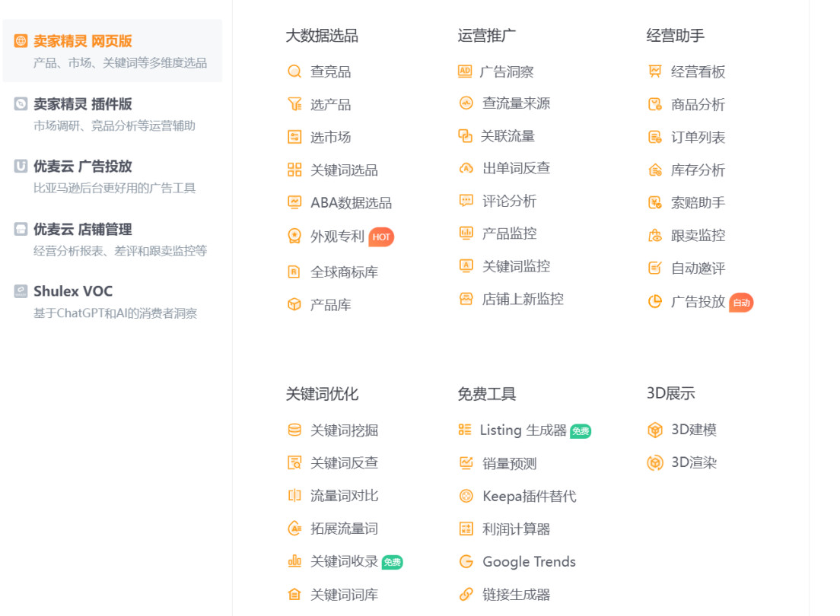Click the 关键词选品 grid icon

click(294, 170)
